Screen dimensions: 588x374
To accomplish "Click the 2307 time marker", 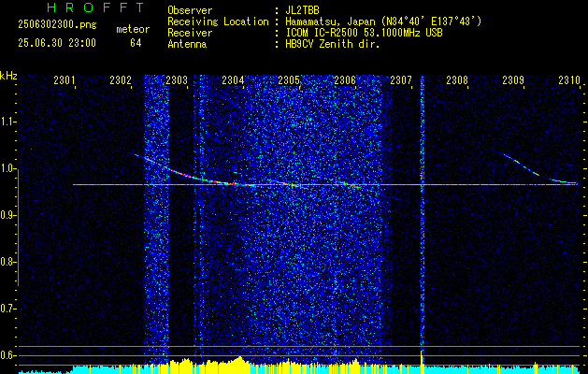I will (x=400, y=80).
